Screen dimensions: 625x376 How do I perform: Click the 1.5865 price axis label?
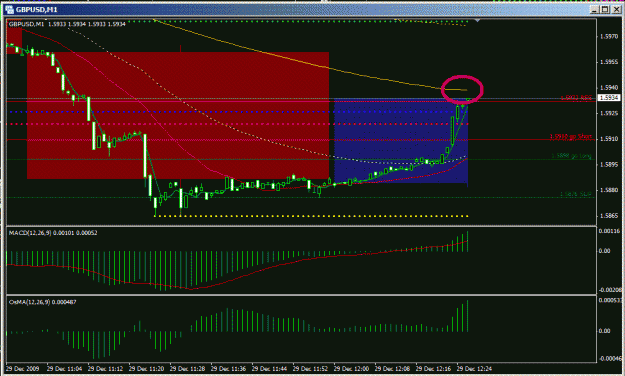coord(609,215)
